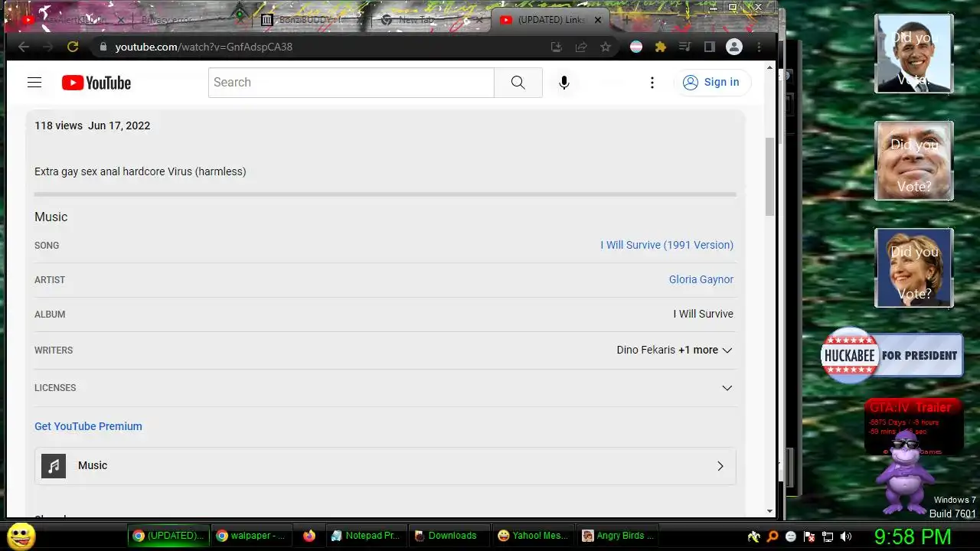Expand the LICENSES row chevron

tap(727, 388)
